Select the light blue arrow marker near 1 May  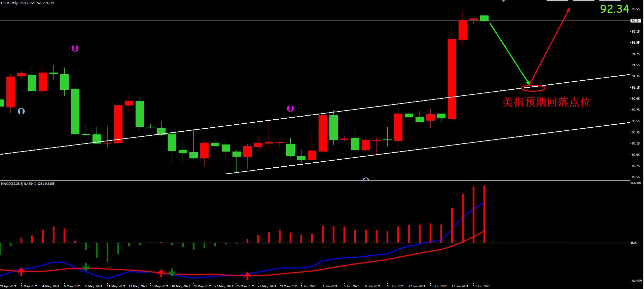[x=21, y=111]
